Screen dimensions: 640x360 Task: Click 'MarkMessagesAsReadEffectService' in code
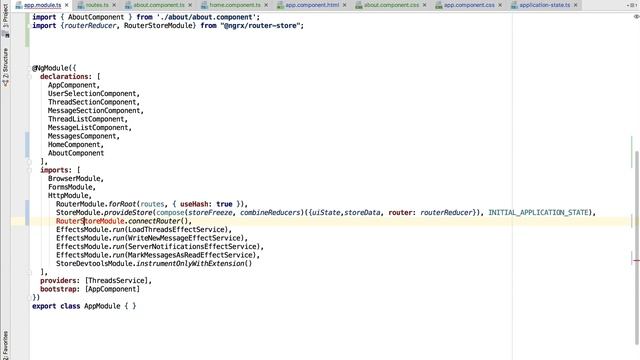pyautogui.click(x=190, y=255)
